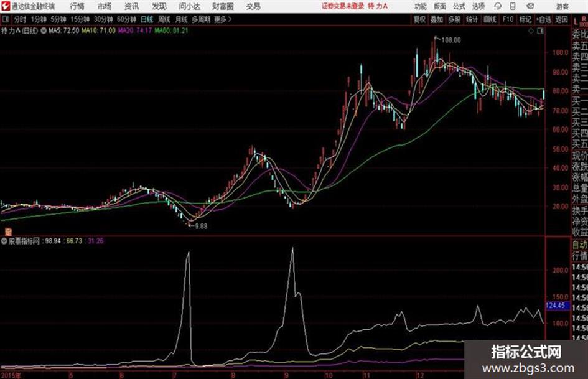
Task: Click the 特力A (日线) chart title
Action: [20, 30]
